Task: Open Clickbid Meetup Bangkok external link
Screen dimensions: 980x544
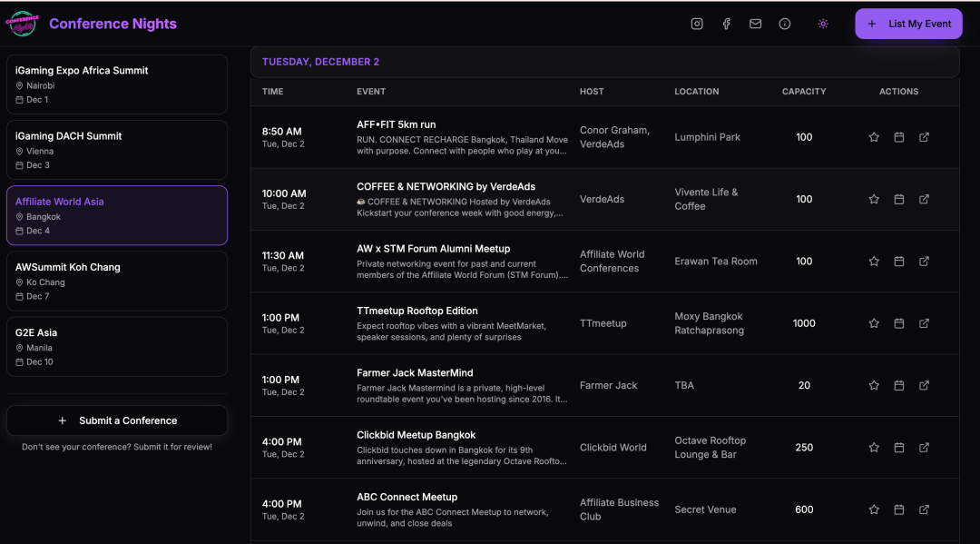Action: [x=924, y=447]
